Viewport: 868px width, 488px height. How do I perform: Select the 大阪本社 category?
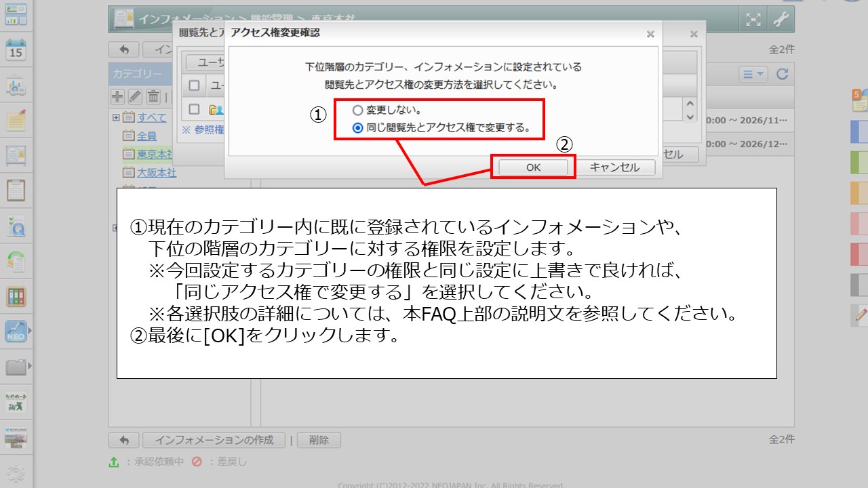point(157,173)
